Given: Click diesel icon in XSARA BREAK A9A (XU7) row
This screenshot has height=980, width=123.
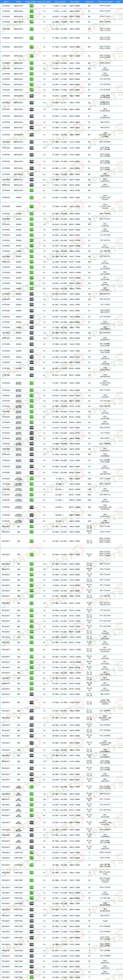Looking at the screenshot, I should [x=32, y=438].
